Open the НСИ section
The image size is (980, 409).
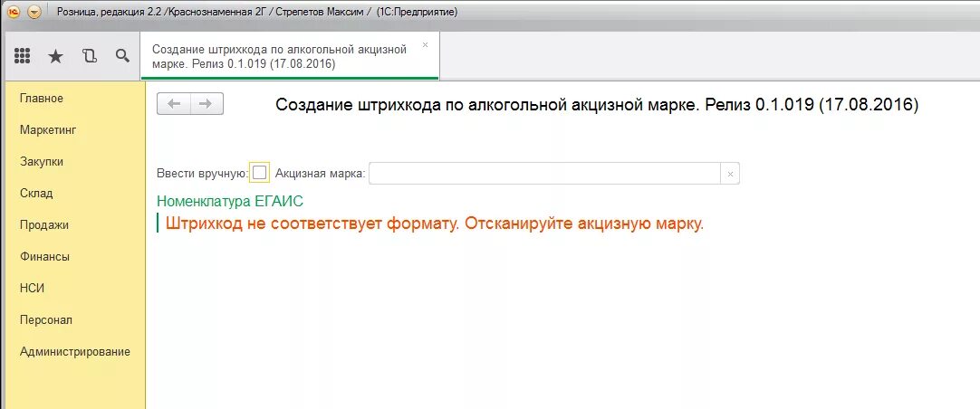32,288
